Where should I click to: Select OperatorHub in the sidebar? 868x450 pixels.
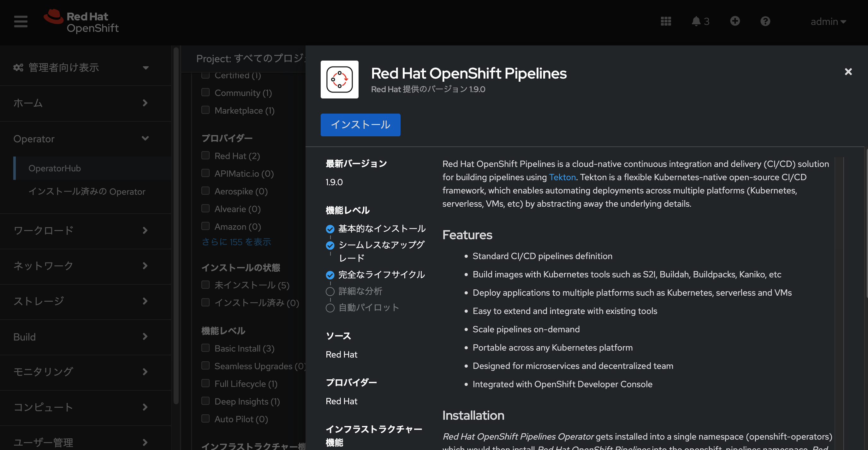click(92, 168)
